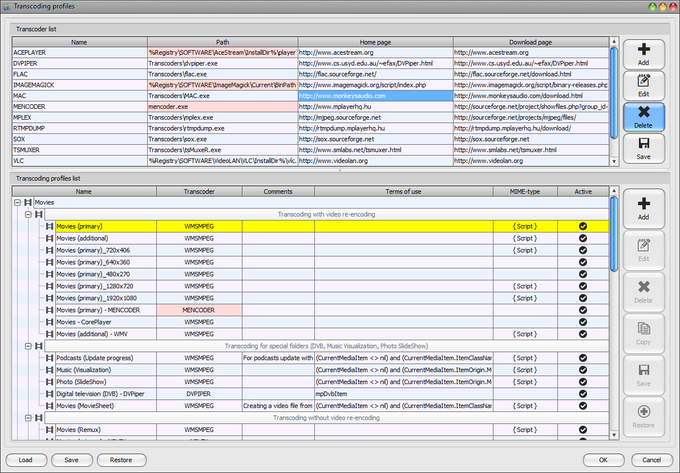680x473 pixels.
Task: Toggle Active check for Movies (primary)
Action: click(583, 226)
